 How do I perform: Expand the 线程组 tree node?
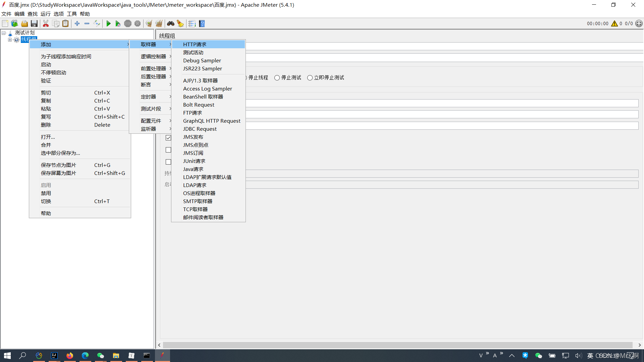coord(10,40)
